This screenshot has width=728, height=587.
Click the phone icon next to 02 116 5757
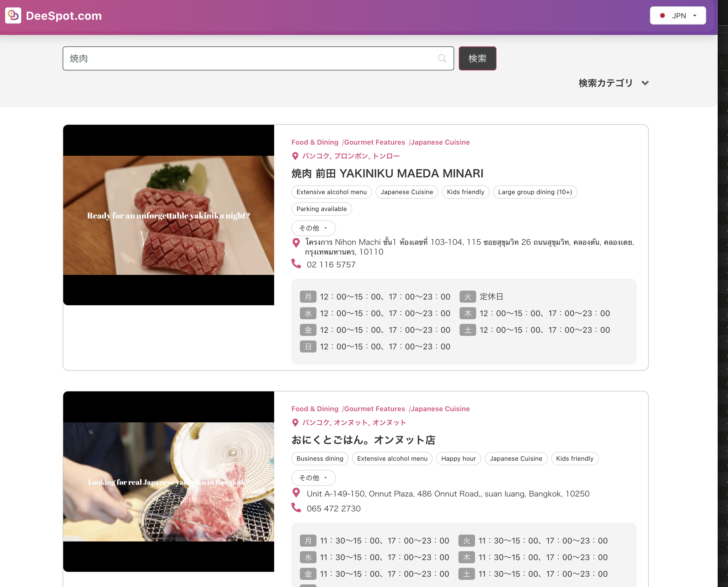point(296,264)
